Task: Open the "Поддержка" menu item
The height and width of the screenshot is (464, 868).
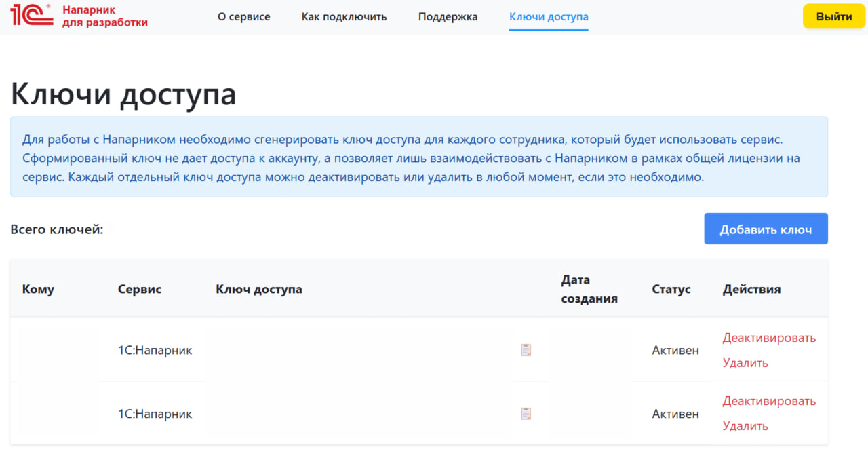Action: [448, 17]
